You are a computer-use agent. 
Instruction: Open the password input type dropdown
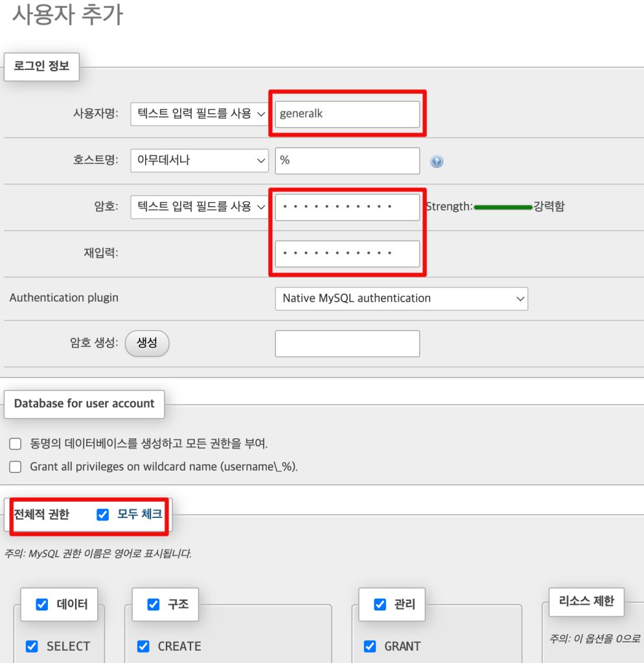(x=200, y=207)
